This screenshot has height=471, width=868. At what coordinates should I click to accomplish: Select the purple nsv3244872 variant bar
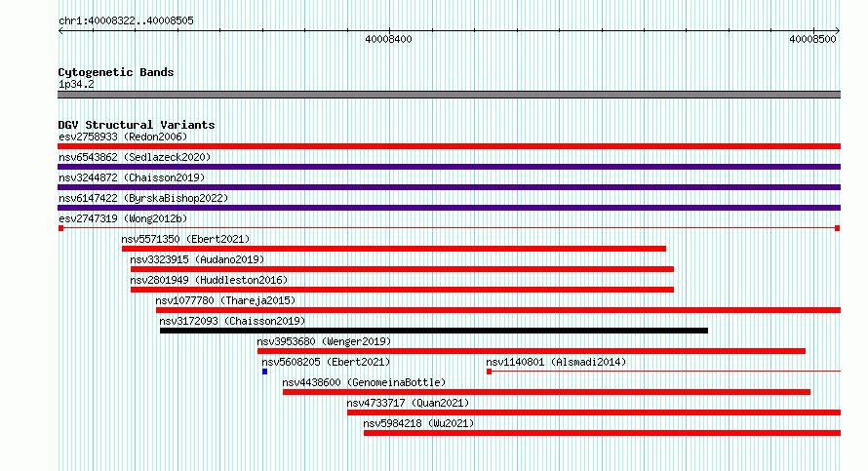(449, 187)
